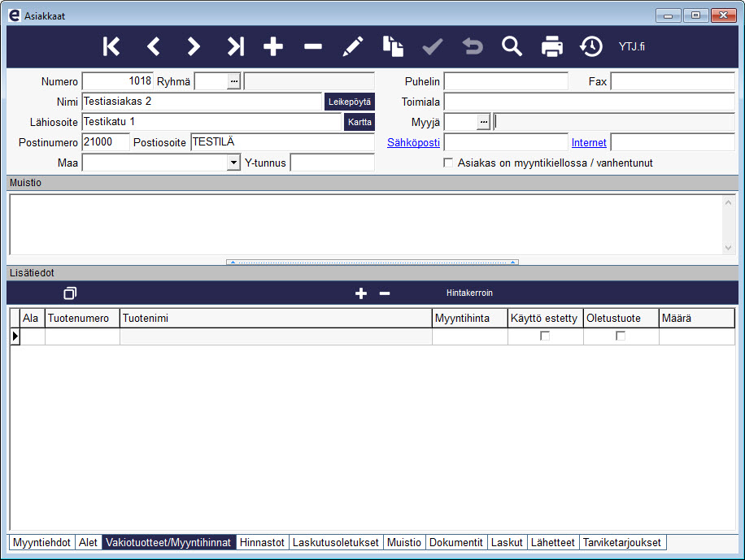
Task: Add a new customer with the toolbar plus icon
Action: (273, 46)
